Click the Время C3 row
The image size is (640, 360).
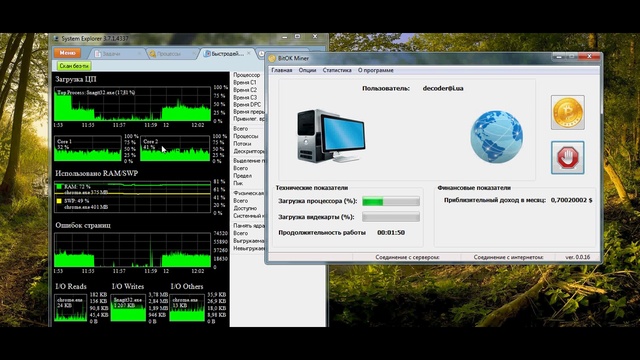point(245,98)
